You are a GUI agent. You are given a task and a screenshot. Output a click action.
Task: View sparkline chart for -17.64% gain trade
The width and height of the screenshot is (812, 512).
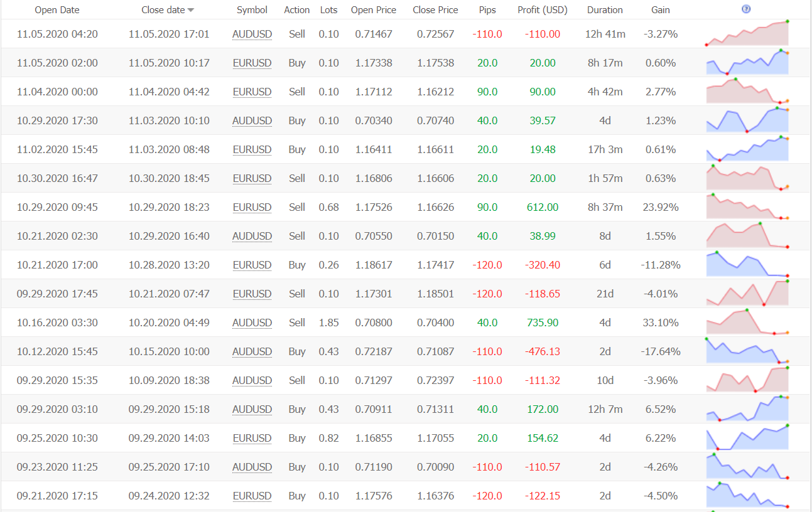point(747,351)
